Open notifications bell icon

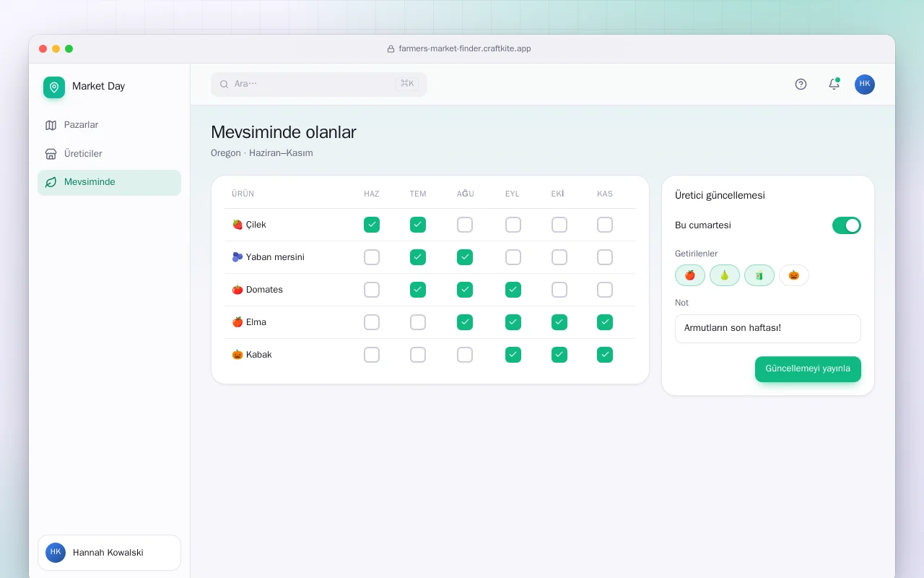pos(834,84)
